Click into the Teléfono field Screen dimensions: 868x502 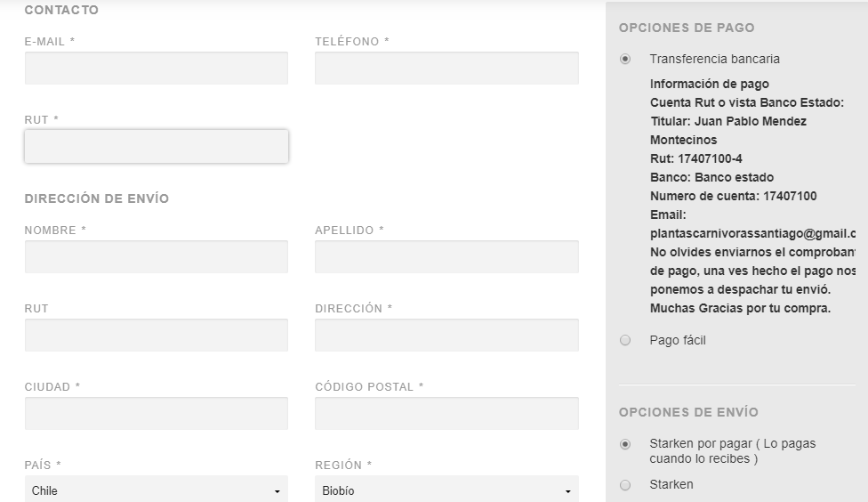point(446,69)
